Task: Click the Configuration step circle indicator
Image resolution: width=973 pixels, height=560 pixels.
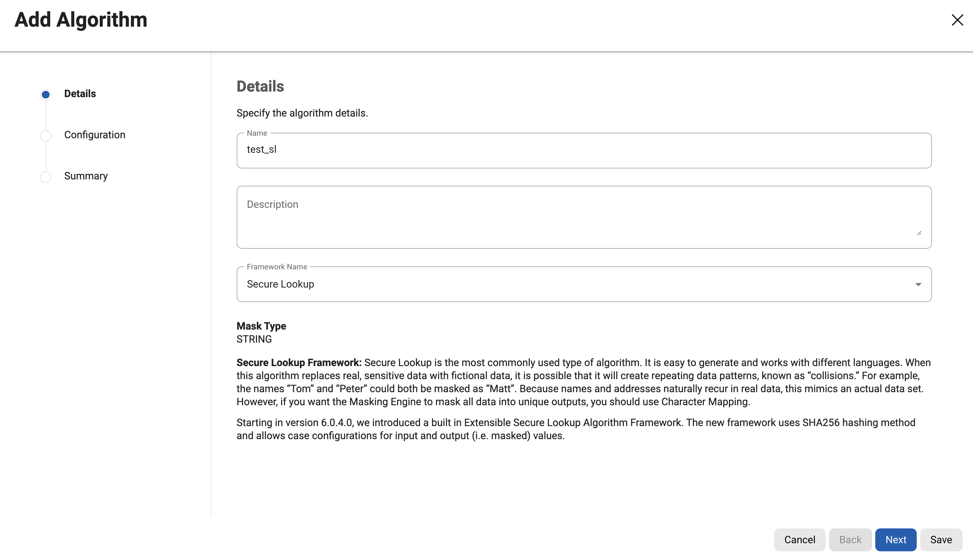Action: (x=46, y=136)
